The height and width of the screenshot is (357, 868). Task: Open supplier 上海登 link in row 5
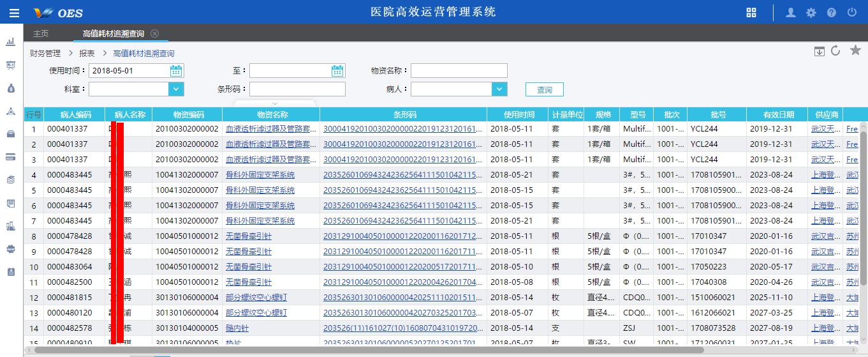825,190
